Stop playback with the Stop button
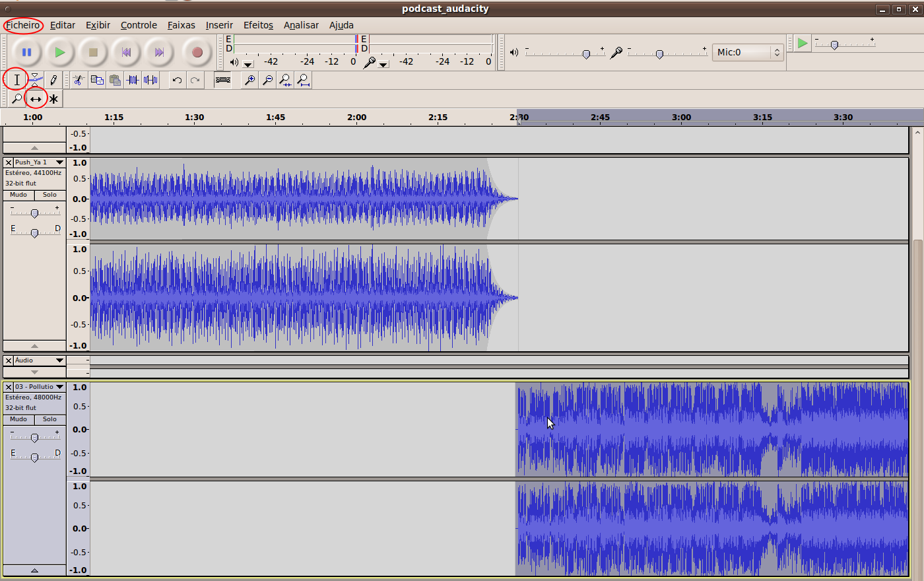The width and height of the screenshot is (924, 581). (93, 52)
